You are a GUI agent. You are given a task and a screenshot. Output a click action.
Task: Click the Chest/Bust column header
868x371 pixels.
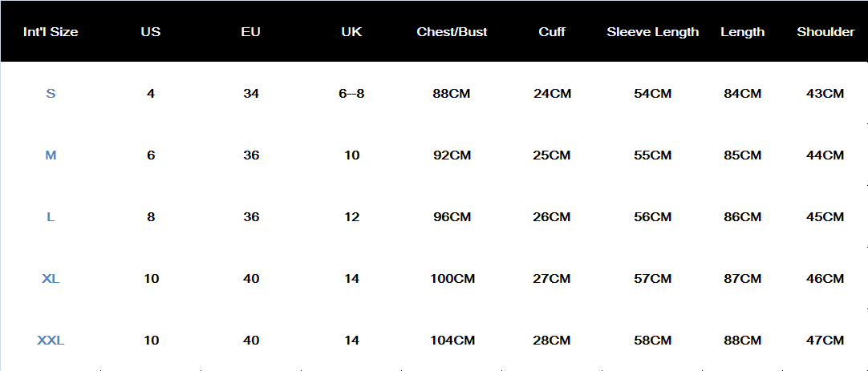(x=452, y=32)
